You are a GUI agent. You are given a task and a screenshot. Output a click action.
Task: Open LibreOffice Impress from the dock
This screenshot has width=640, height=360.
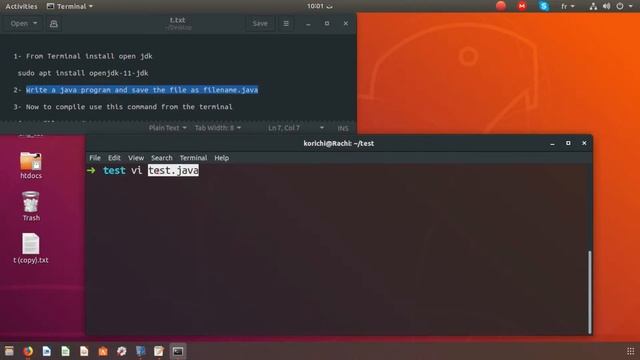(x=84, y=351)
